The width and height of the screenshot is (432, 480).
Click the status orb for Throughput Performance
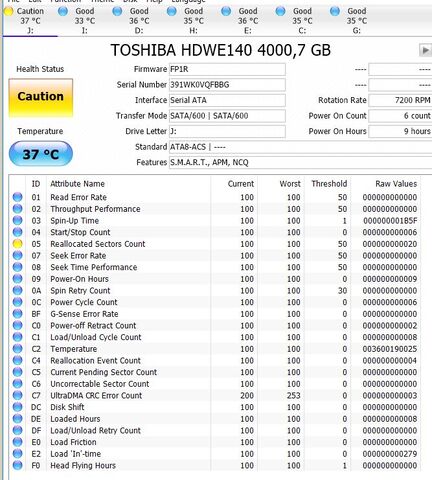(17, 209)
